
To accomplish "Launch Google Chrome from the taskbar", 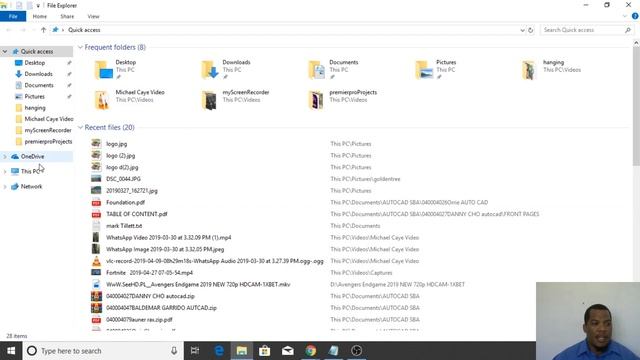I will (311, 351).
